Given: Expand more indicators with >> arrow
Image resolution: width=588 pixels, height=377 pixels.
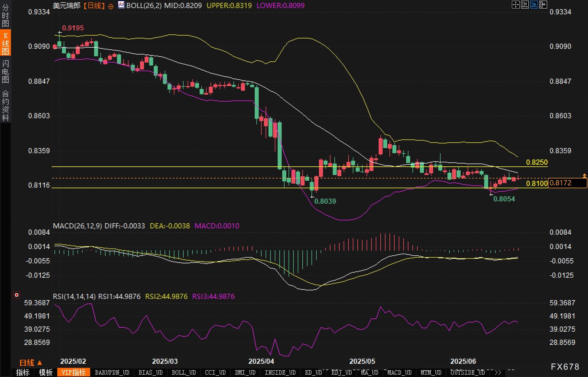Looking at the screenshot, I should 498,372.
